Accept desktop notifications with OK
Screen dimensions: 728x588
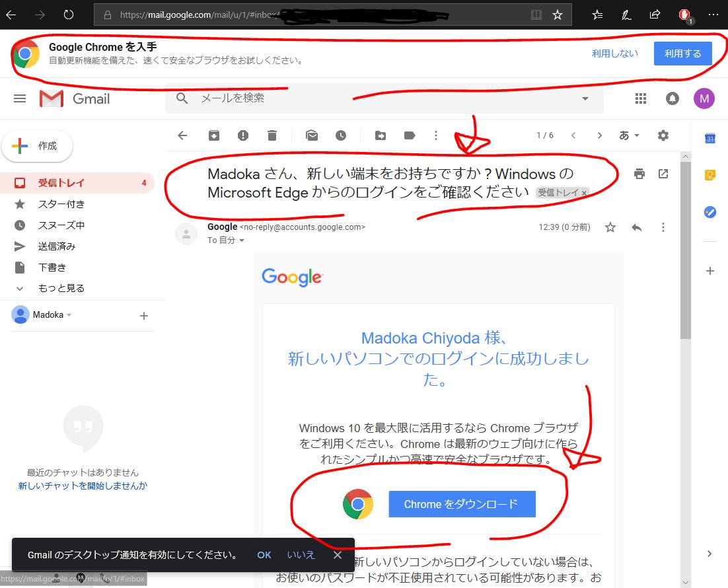click(x=264, y=555)
